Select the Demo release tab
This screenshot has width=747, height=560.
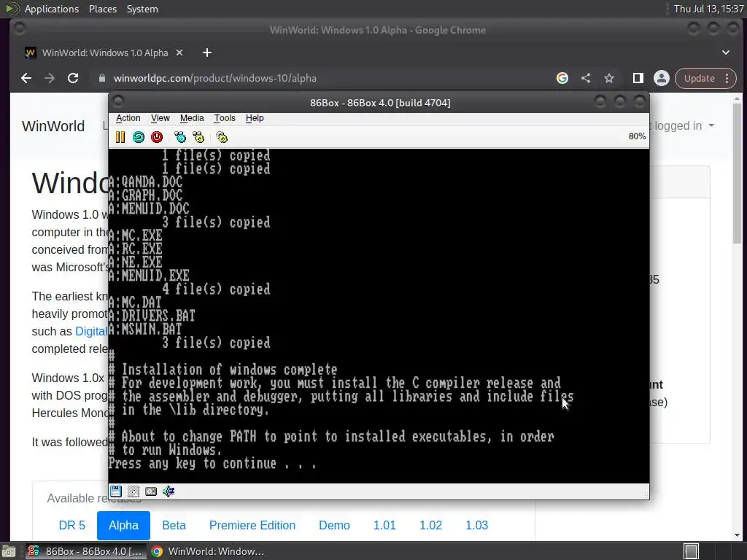point(334,525)
